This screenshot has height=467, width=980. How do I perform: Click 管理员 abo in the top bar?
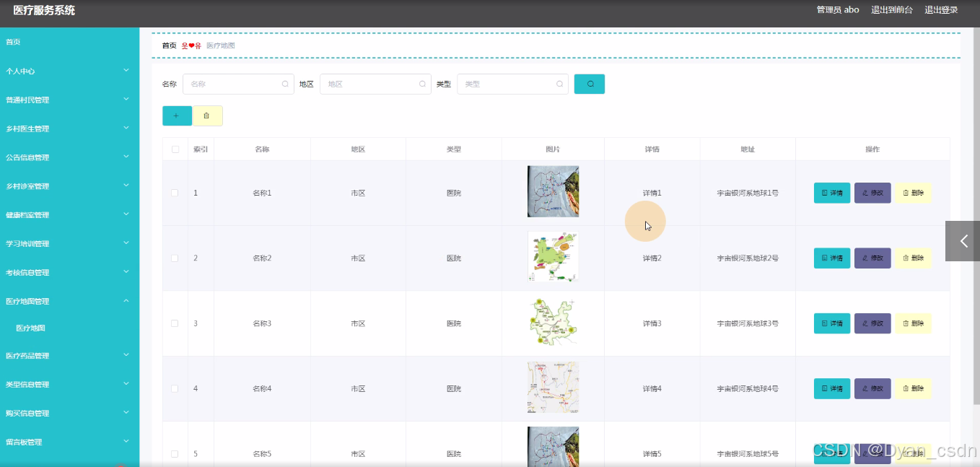(838, 10)
